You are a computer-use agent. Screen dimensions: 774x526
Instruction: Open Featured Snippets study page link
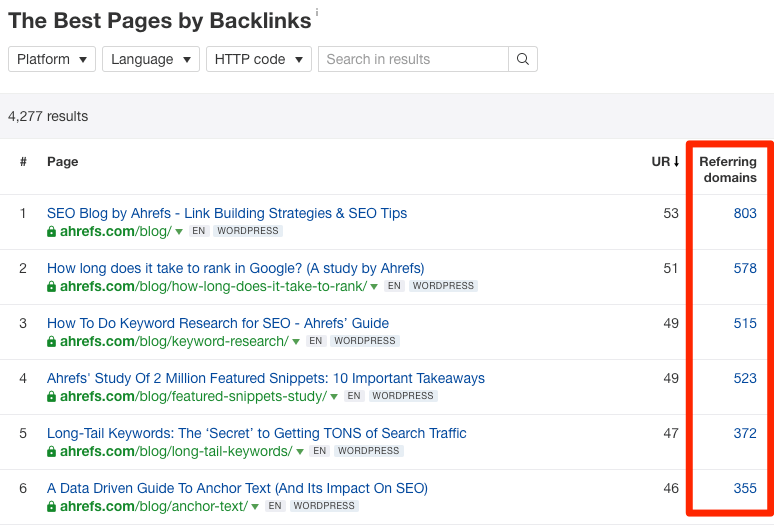tap(266, 378)
